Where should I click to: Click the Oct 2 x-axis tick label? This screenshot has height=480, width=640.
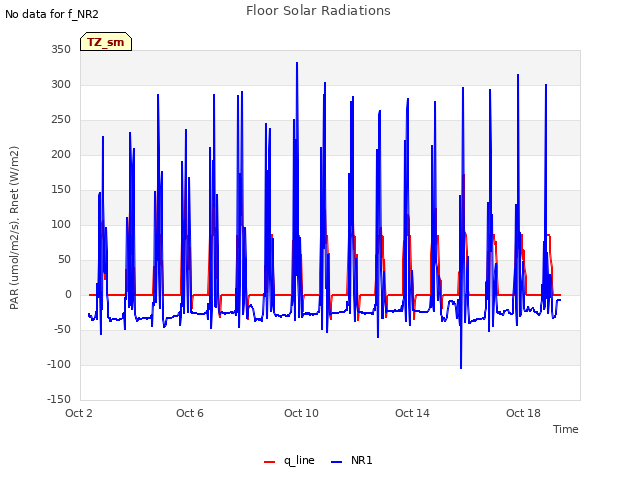point(79,413)
